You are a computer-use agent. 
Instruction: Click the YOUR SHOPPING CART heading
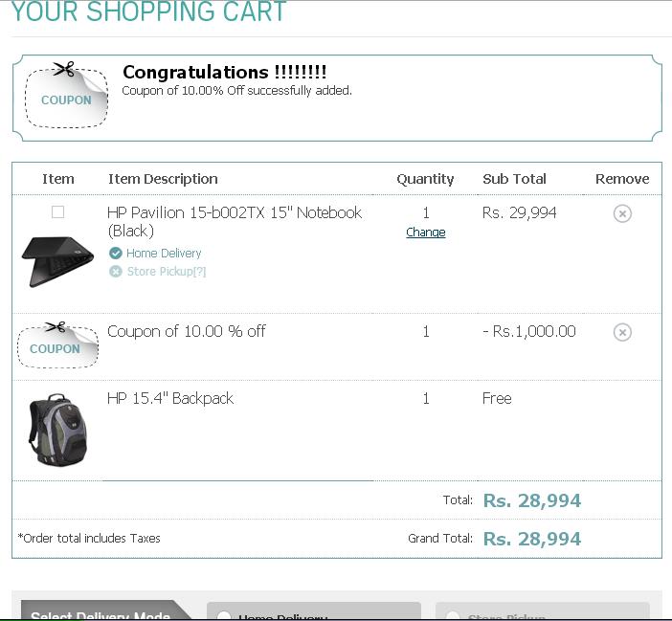(148, 11)
